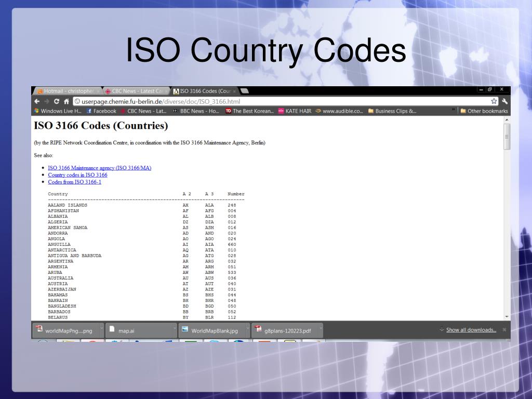Open The Best Korean... bookmark
The width and height of the screenshot is (532, 399).
pos(250,111)
